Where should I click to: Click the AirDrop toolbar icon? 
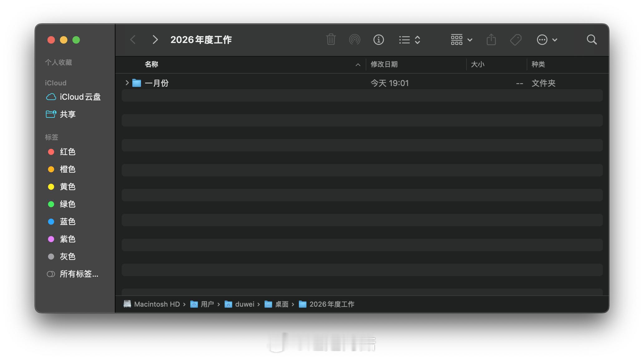(354, 40)
